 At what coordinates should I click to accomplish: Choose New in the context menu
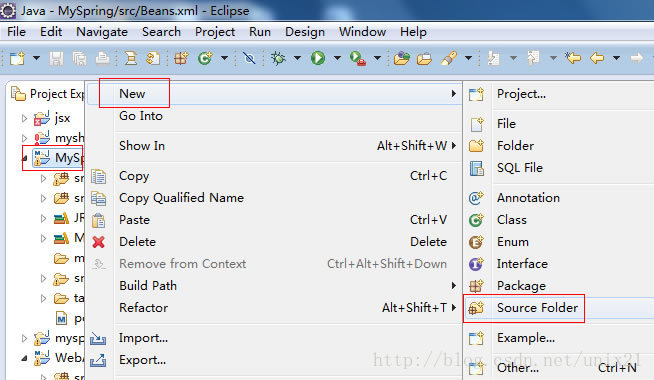[274, 93]
